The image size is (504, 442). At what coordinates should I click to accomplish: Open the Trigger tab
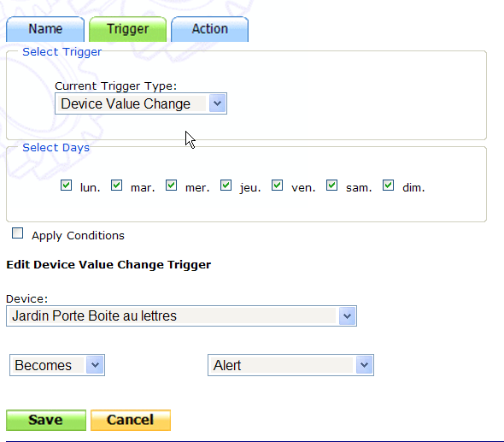(x=127, y=29)
